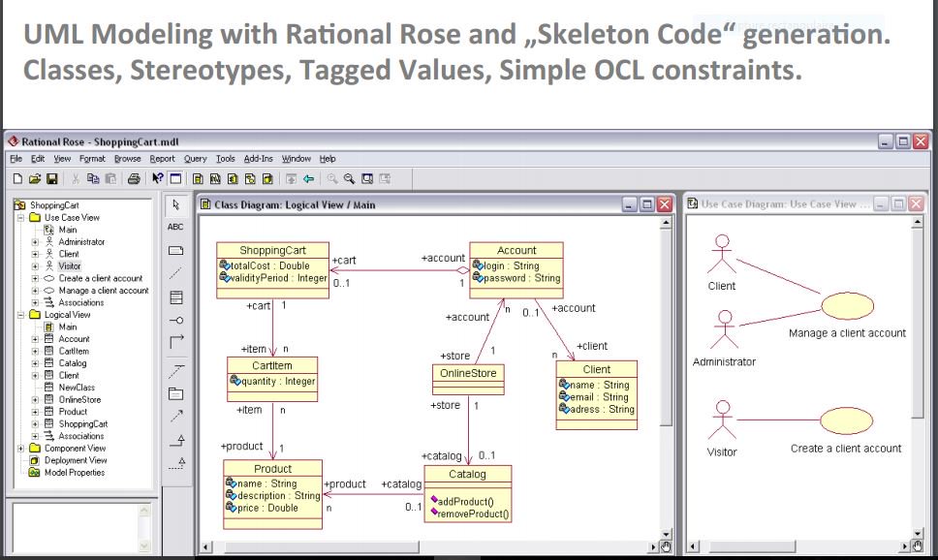Select the Visitor actor figure in the diagram
The image size is (938, 560).
pyautogui.click(x=723, y=420)
